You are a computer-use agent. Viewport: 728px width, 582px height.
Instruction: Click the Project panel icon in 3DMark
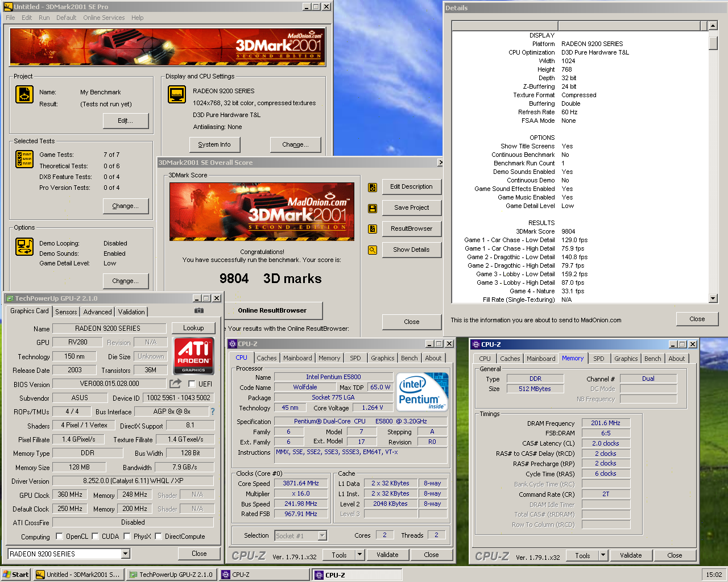[24, 94]
